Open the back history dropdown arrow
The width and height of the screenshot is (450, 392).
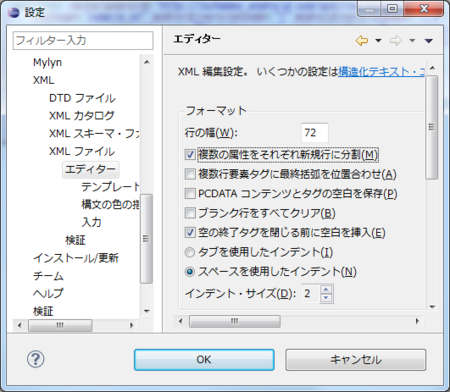[x=378, y=41]
